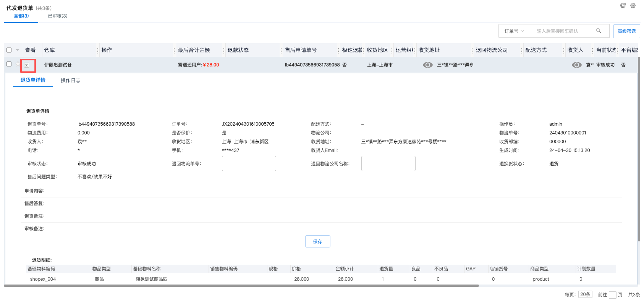Image resolution: width=644 pixels, height=304 pixels.
Task: Open the header selection dropdown arrow
Action: (18, 50)
